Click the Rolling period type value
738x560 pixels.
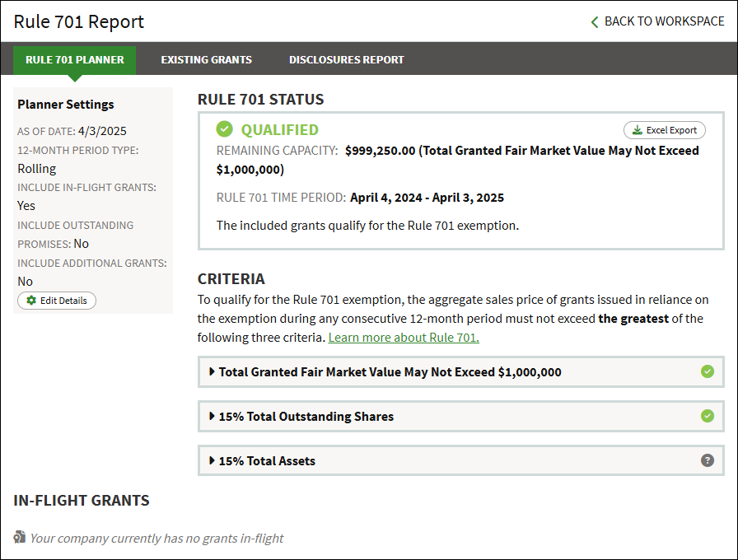coord(37,169)
